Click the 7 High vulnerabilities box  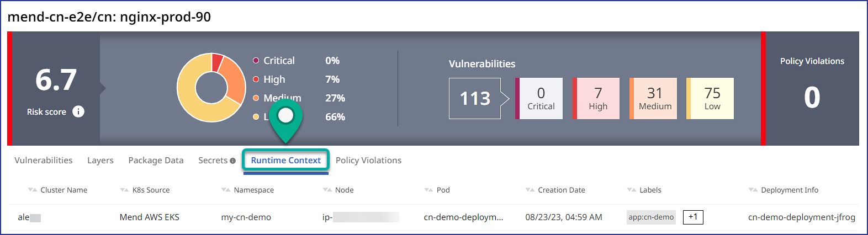pyautogui.click(x=597, y=98)
